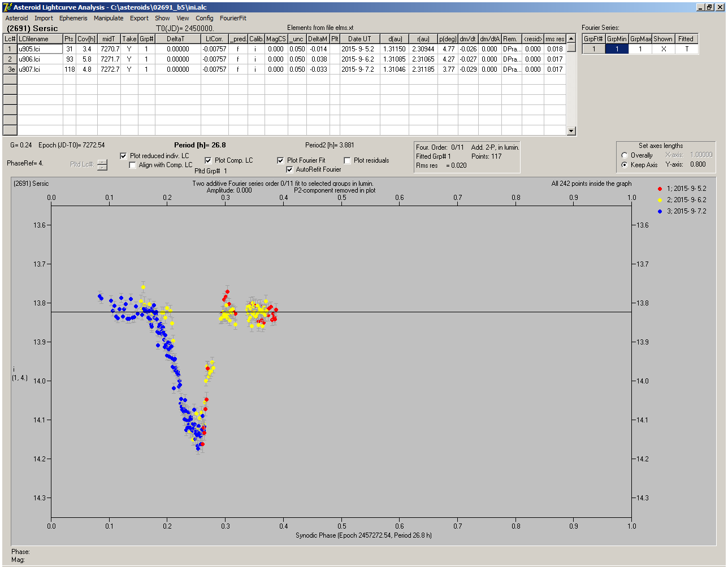Select row 3e header in lightcurve table

pyautogui.click(x=10, y=69)
